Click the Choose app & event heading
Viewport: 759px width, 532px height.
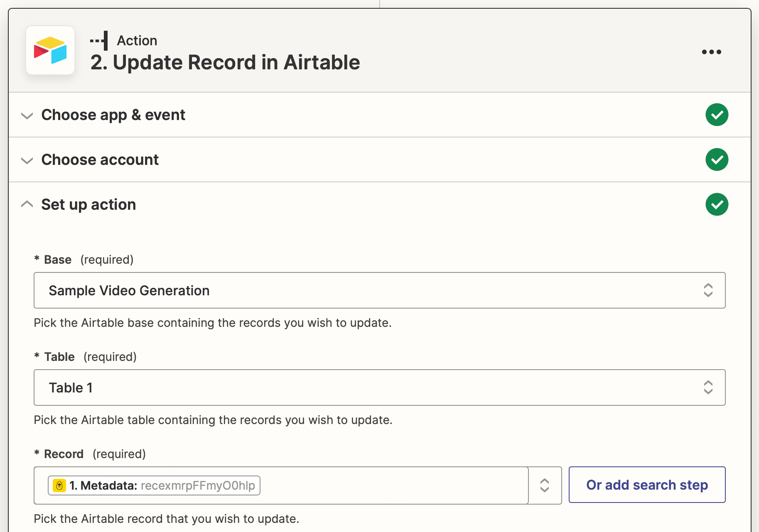pyautogui.click(x=113, y=115)
